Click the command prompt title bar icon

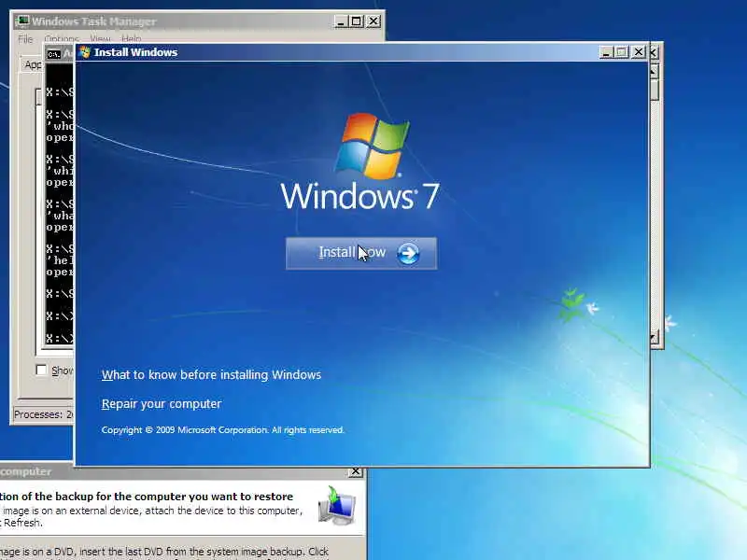click(53, 54)
